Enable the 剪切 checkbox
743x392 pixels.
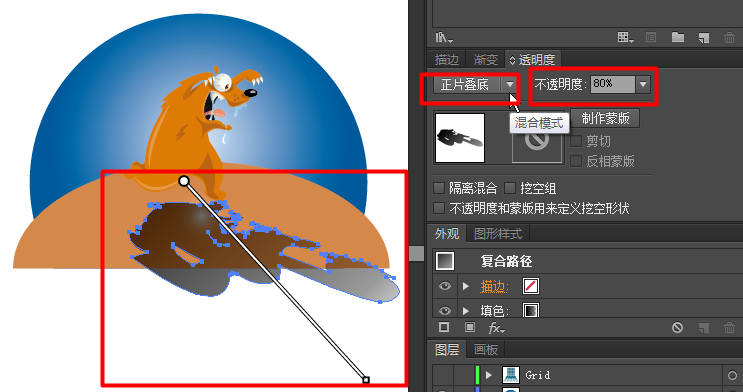(576, 141)
